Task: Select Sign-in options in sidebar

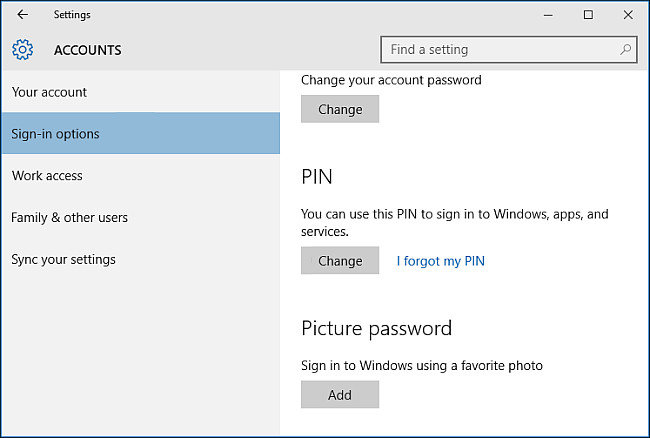Action: (141, 133)
